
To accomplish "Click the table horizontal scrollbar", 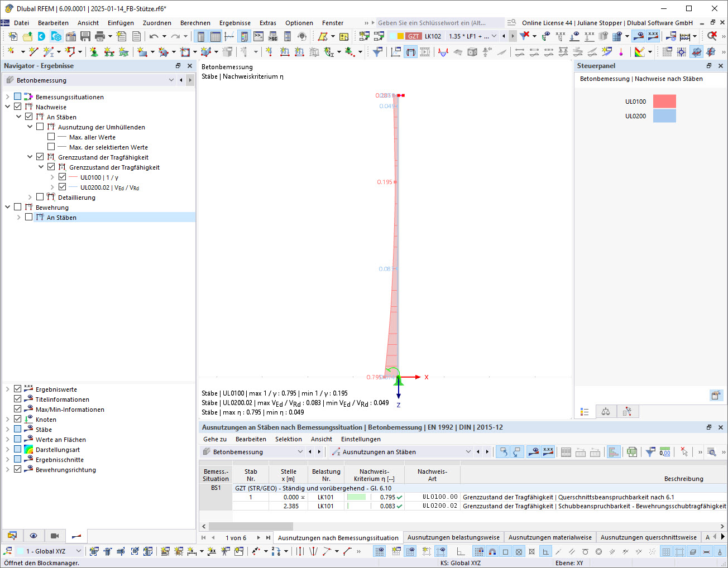I will pyautogui.click(x=251, y=526).
